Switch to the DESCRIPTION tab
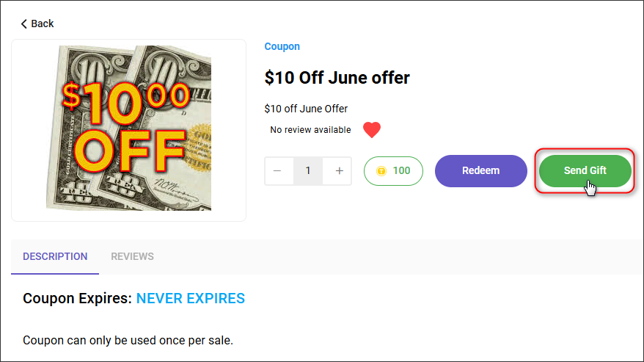The width and height of the screenshot is (644, 362). 55,257
